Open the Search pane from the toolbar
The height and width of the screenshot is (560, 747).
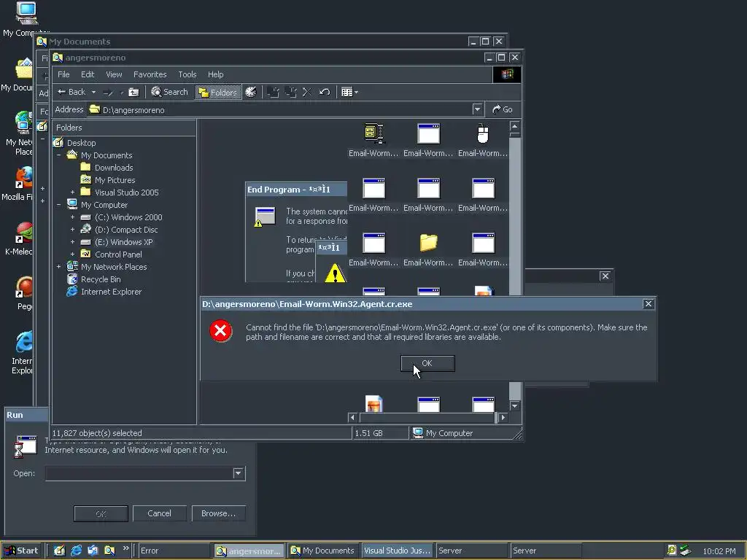point(169,92)
